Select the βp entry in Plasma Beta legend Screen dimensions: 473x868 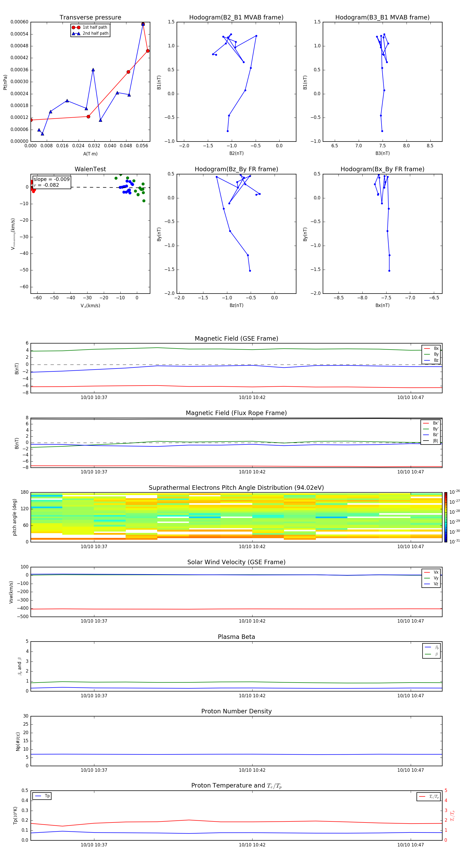point(431,647)
